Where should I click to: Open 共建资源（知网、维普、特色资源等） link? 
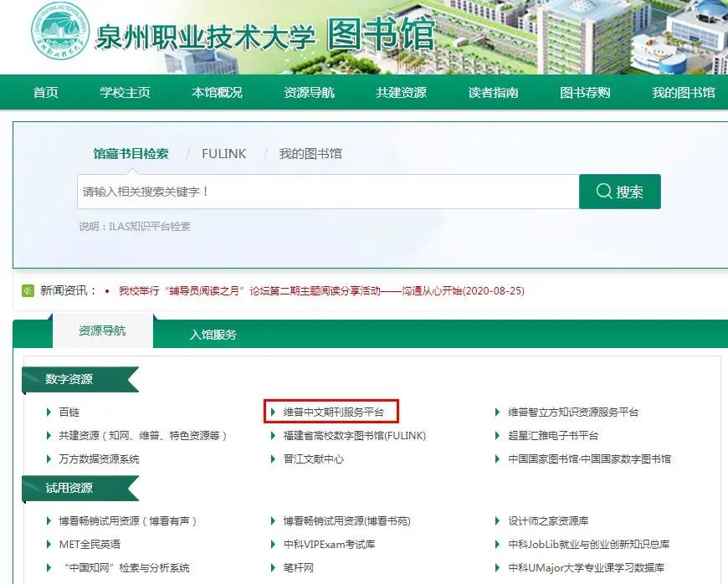[142, 435]
